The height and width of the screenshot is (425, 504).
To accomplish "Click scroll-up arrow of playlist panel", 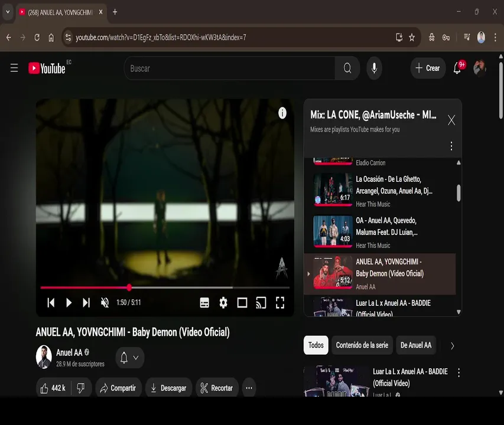I will click(x=459, y=163).
